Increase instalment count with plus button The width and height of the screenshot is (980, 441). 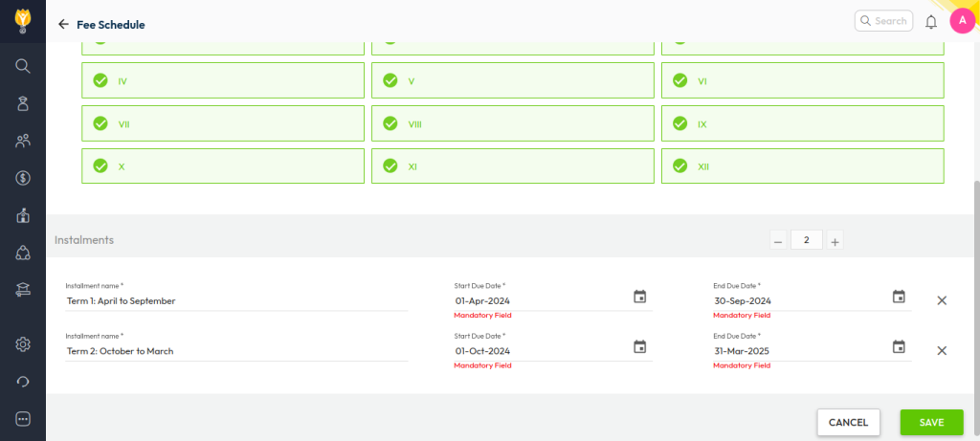835,241
